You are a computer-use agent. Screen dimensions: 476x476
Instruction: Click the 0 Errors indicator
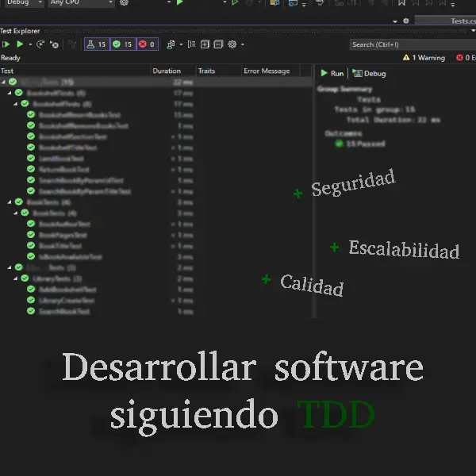tap(466, 58)
